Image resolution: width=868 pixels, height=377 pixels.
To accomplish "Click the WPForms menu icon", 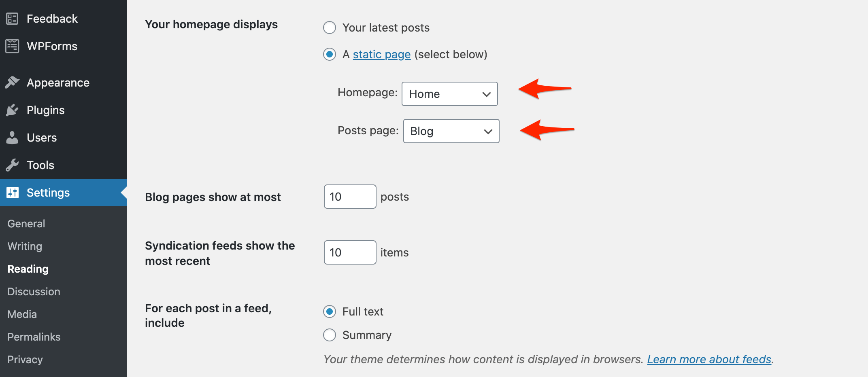I will 12,46.
